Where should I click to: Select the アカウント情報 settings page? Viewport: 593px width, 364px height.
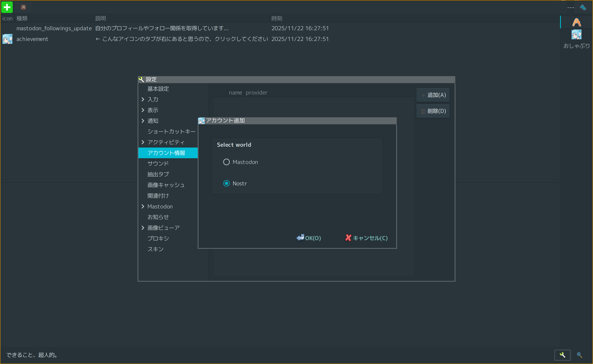pyautogui.click(x=166, y=153)
